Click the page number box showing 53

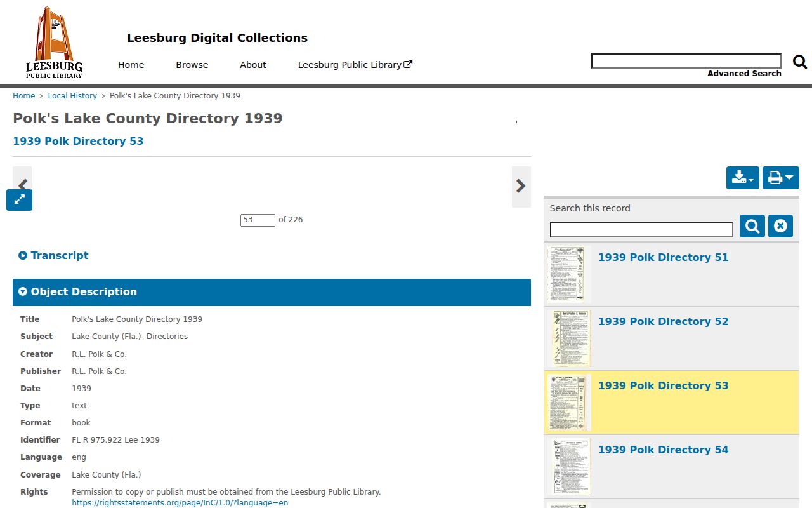(258, 220)
